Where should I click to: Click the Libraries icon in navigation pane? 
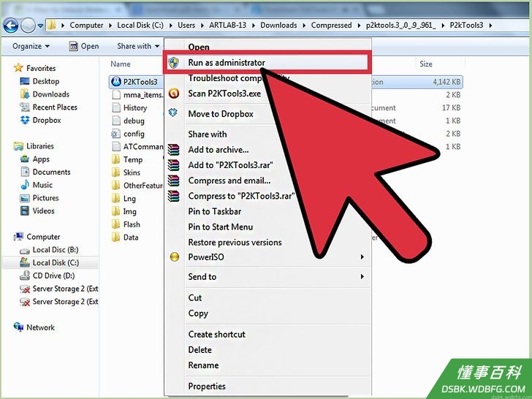pos(18,146)
